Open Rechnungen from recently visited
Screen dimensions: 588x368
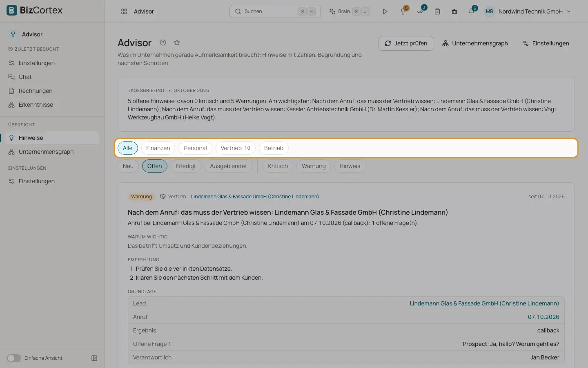(x=52, y=91)
